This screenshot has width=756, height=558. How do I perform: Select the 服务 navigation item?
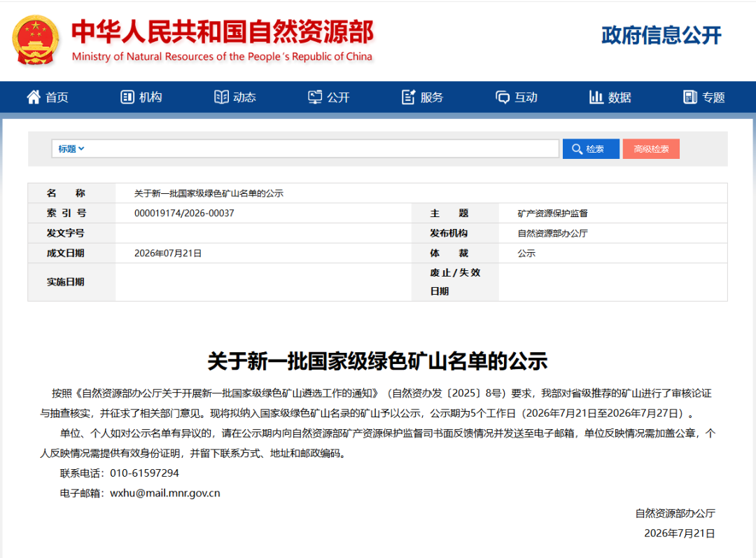click(x=422, y=97)
